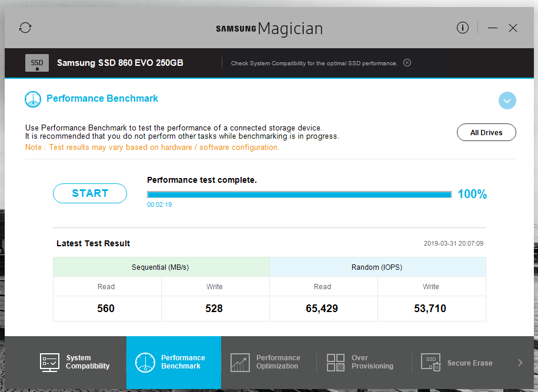Close the Samsung Magician window
Screen dimensions: 538x392
[x=513, y=28]
